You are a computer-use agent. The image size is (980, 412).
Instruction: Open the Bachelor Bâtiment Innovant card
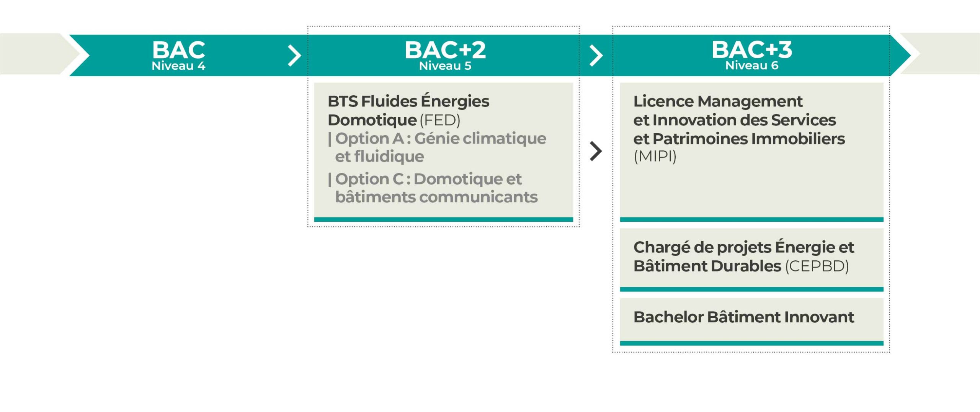tap(751, 322)
